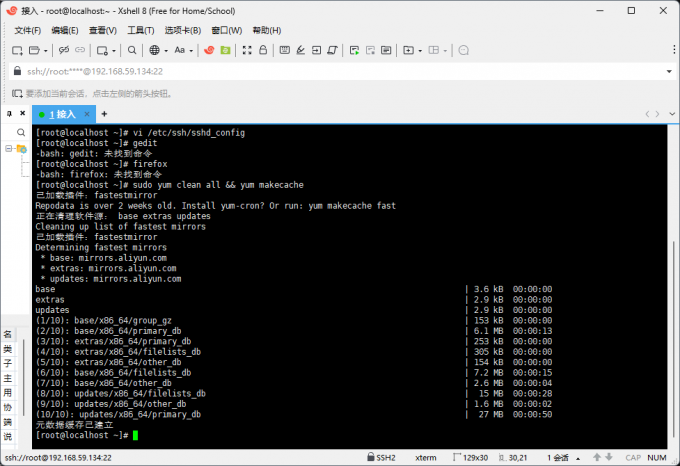Click the session manager search icon

(21, 132)
